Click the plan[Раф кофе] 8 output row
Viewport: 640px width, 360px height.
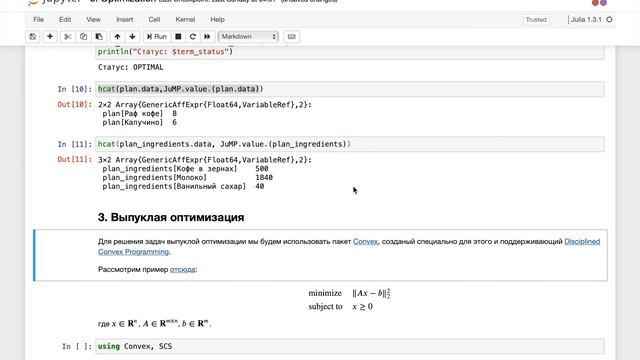pos(139,113)
